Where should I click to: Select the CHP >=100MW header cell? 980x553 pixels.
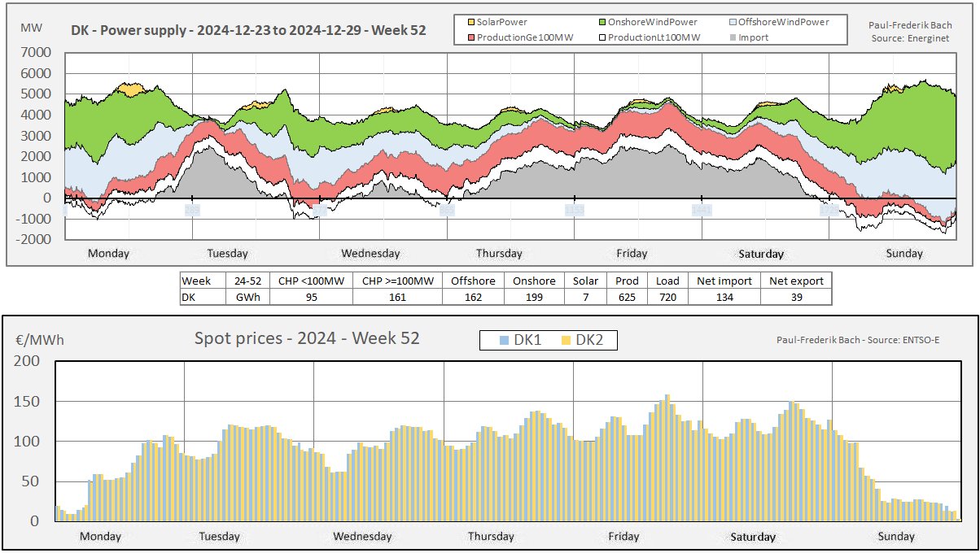click(397, 281)
